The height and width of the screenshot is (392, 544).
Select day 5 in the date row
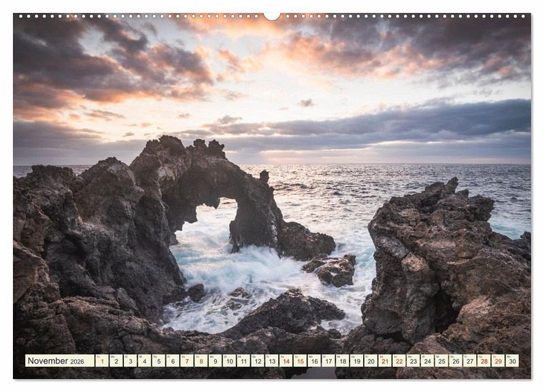pos(158,361)
